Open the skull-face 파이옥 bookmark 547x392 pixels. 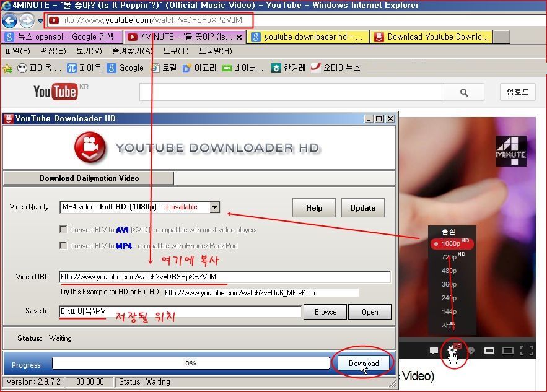[x=39, y=68]
